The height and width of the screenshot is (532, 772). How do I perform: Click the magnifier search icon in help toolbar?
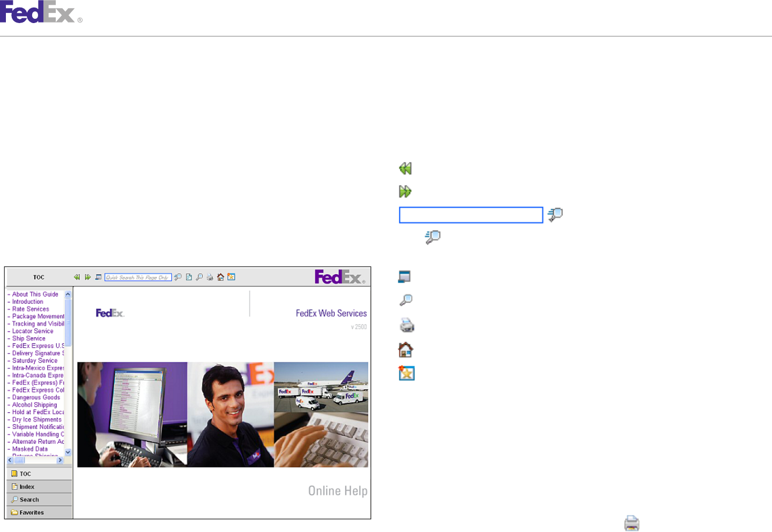[x=199, y=277]
